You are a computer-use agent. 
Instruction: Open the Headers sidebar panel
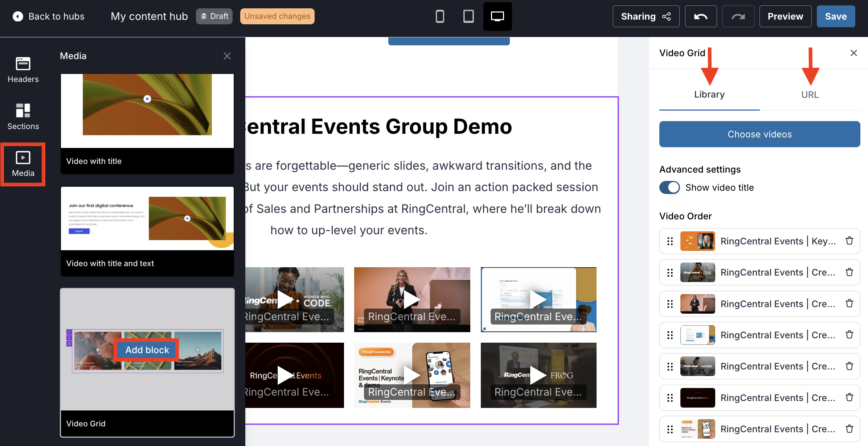[23, 70]
